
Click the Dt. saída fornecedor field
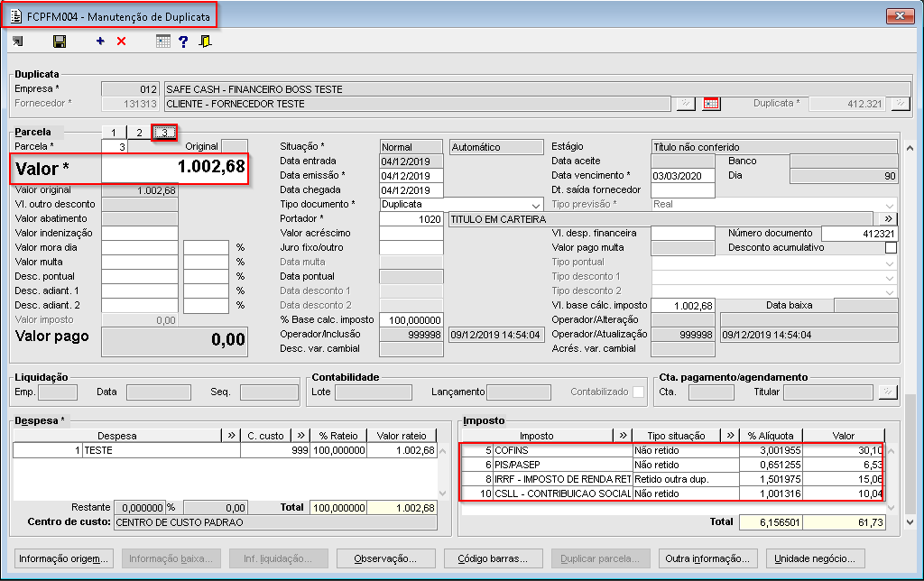click(x=682, y=190)
